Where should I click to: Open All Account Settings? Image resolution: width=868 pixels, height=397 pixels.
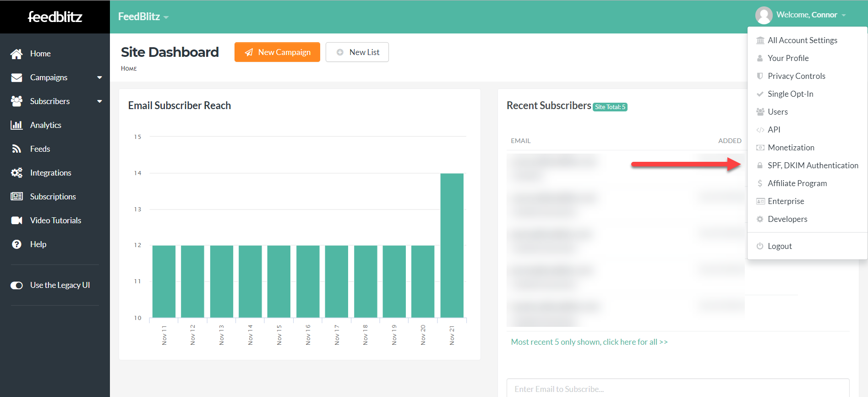point(802,40)
